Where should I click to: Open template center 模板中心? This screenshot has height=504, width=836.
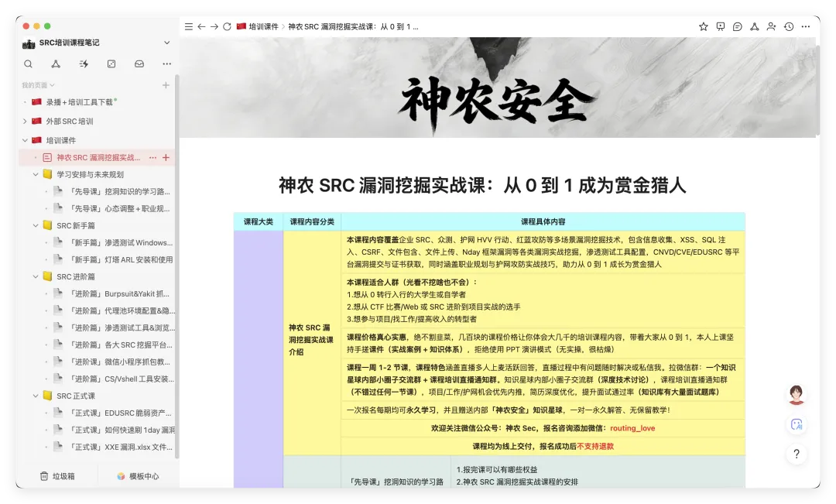(138, 476)
